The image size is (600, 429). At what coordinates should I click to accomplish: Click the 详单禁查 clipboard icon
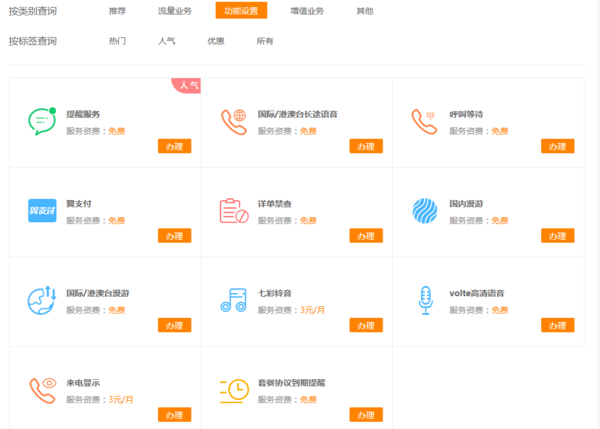pos(233,211)
